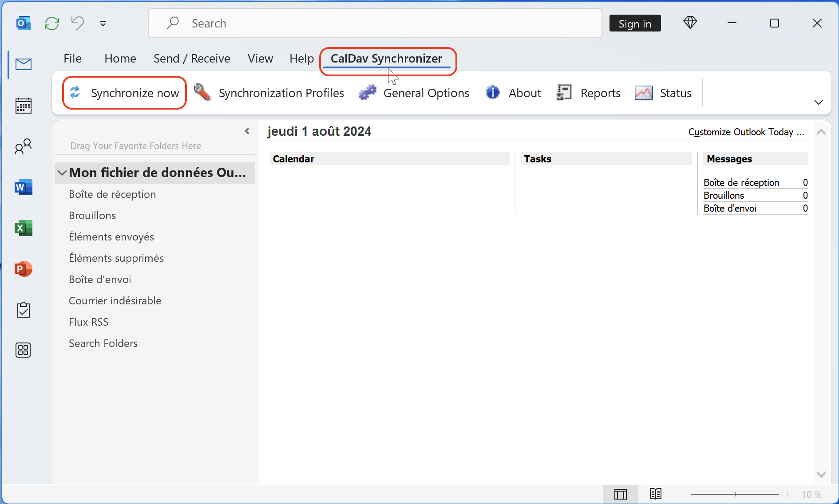Open Synchronization Profiles

(x=269, y=93)
